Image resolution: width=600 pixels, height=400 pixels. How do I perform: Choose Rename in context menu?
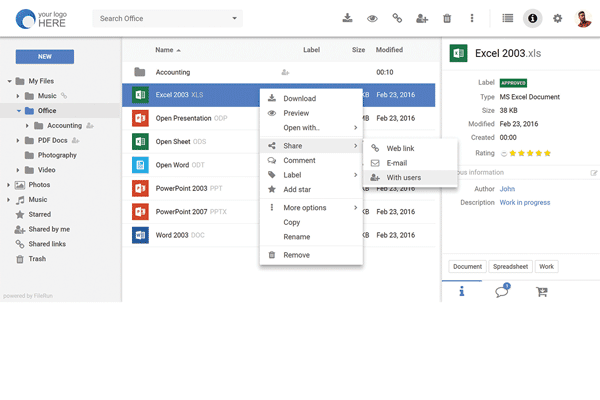tap(311, 237)
